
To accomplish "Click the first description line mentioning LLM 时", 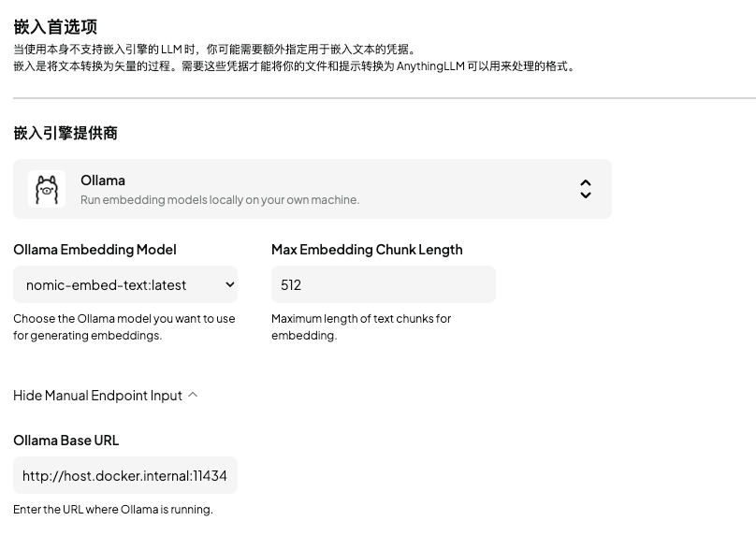I will pyautogui.click(x=215, y=50).
